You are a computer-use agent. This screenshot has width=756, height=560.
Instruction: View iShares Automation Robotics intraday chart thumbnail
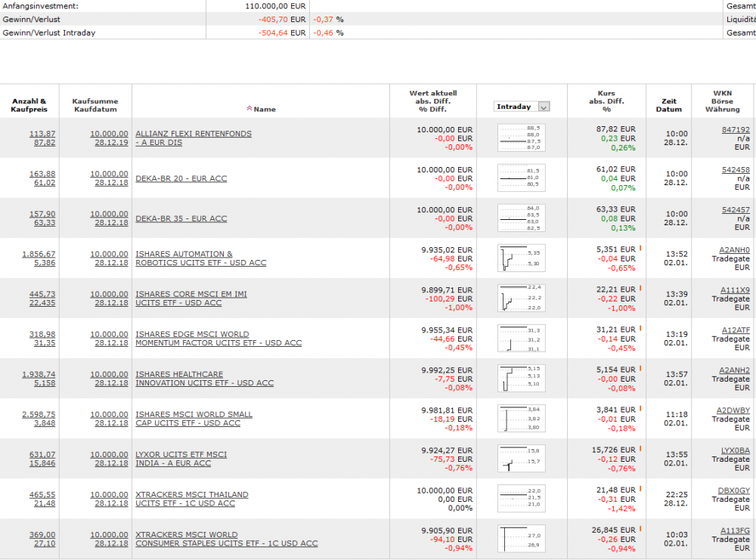point(521,258)
